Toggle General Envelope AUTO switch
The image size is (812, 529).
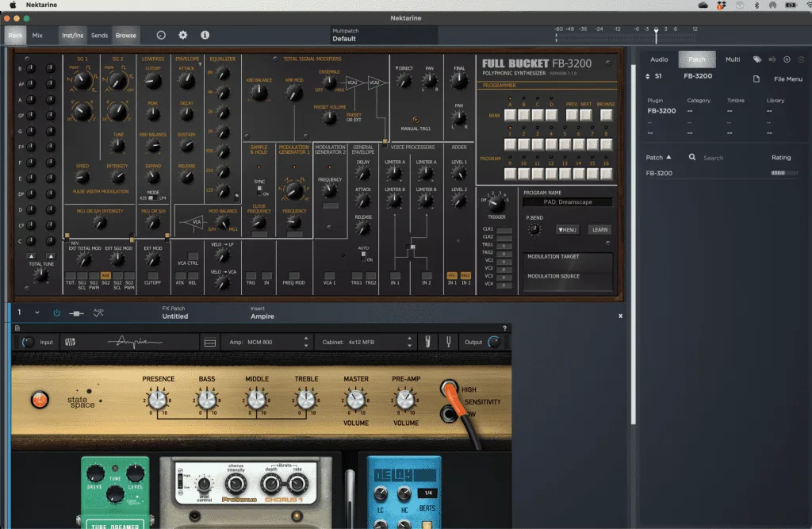[x=363, y=256]
